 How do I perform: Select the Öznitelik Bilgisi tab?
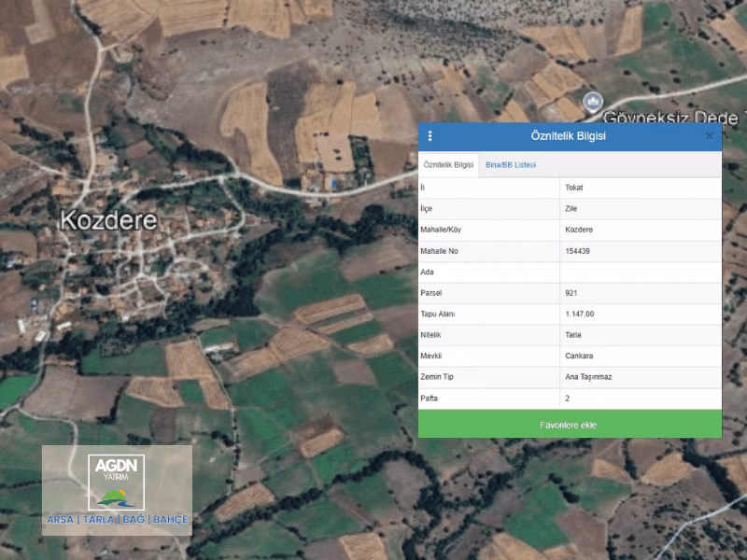pos(448,165)
